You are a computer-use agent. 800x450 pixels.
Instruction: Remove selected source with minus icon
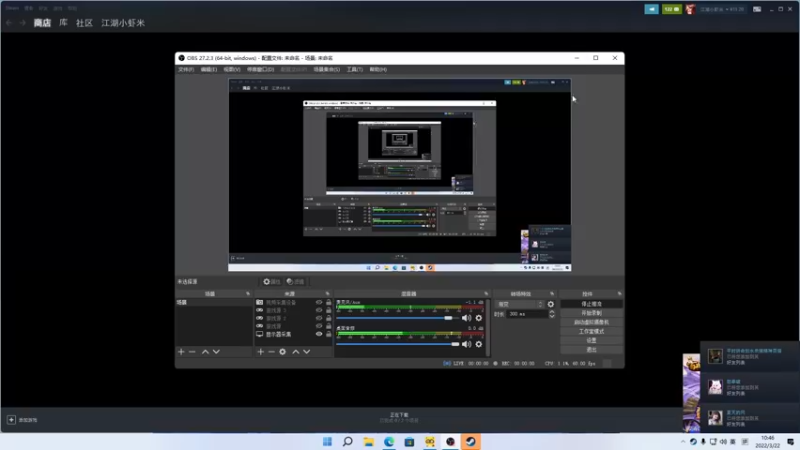(x=271, y=352)
